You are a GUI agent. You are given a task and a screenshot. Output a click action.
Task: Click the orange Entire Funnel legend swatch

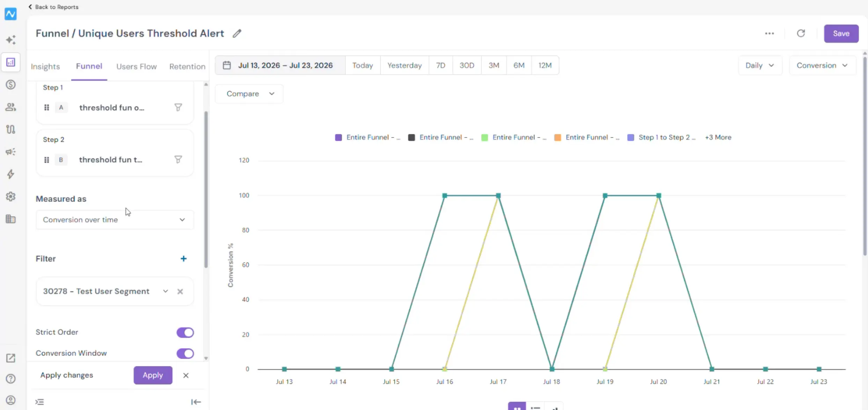pyautogui.click(x=558, y=137)
